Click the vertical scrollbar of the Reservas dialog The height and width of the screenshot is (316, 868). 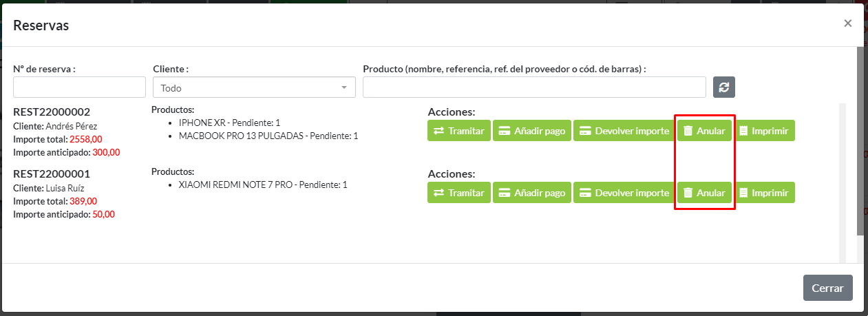(x=860, y=138)
